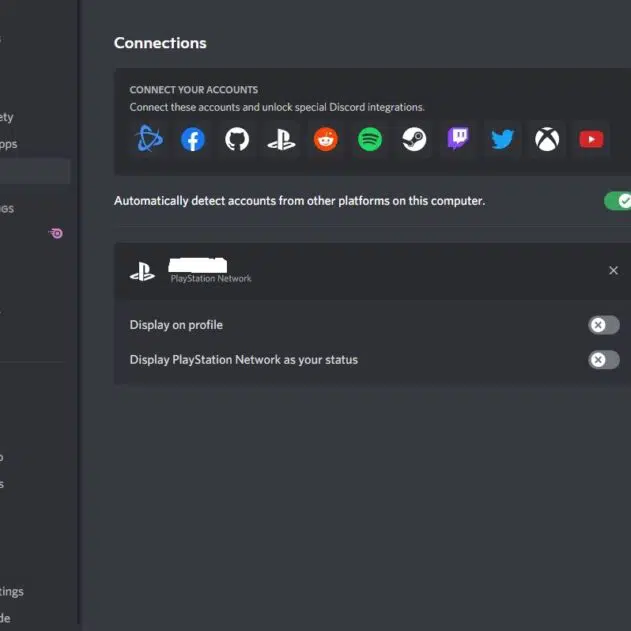Screen dimensions: 631x631
Task: Connect a Twitch account
Action: 458,139
